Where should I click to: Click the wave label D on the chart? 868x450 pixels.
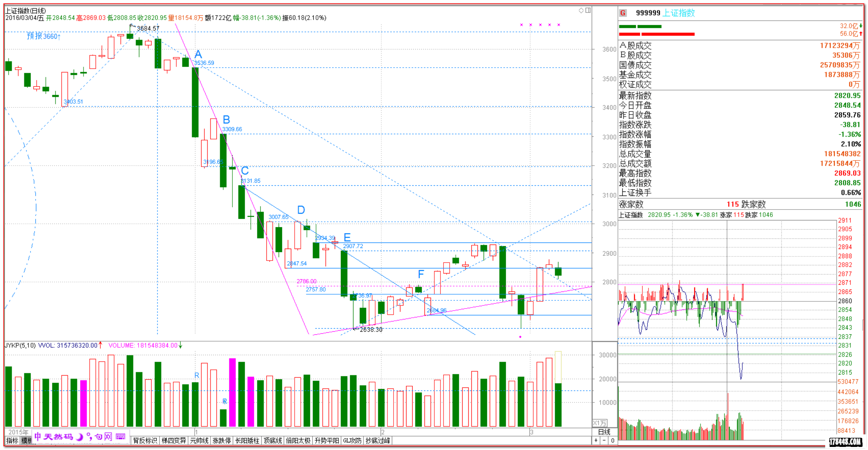pyautogui.click(x=301, y=210)
